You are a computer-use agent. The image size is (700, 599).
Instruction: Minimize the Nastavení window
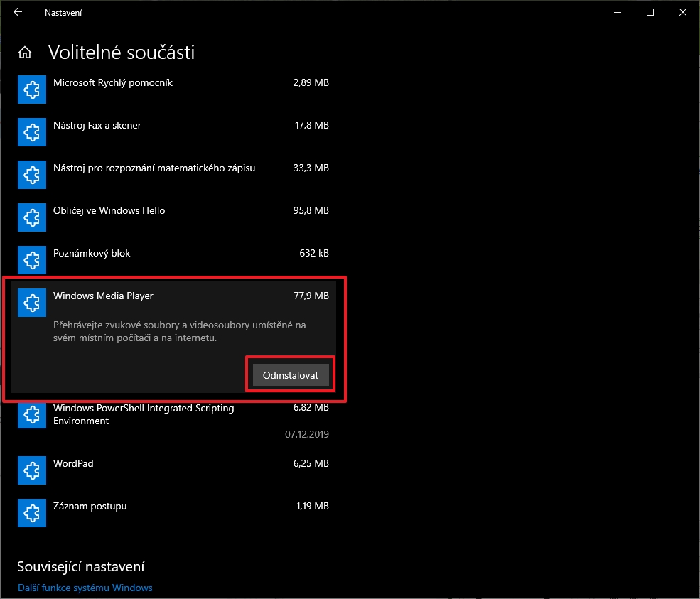pyautogui.click(x=618, y=12)
